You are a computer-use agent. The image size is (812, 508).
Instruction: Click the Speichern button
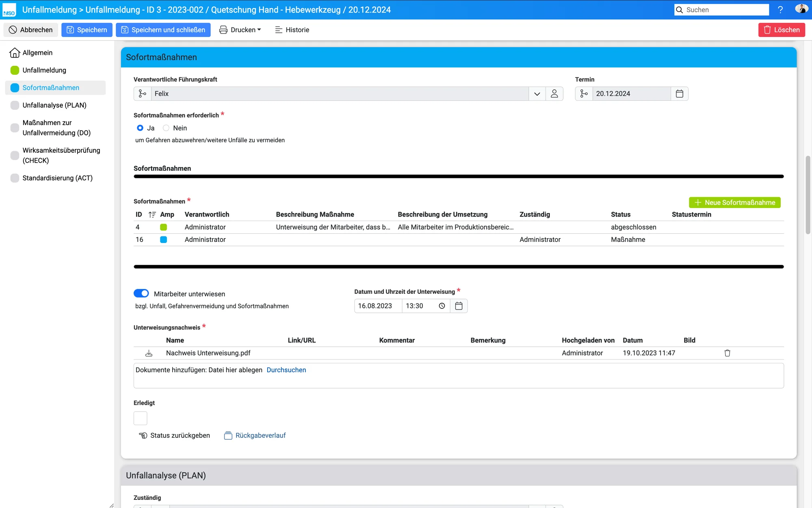click(87, 30)
